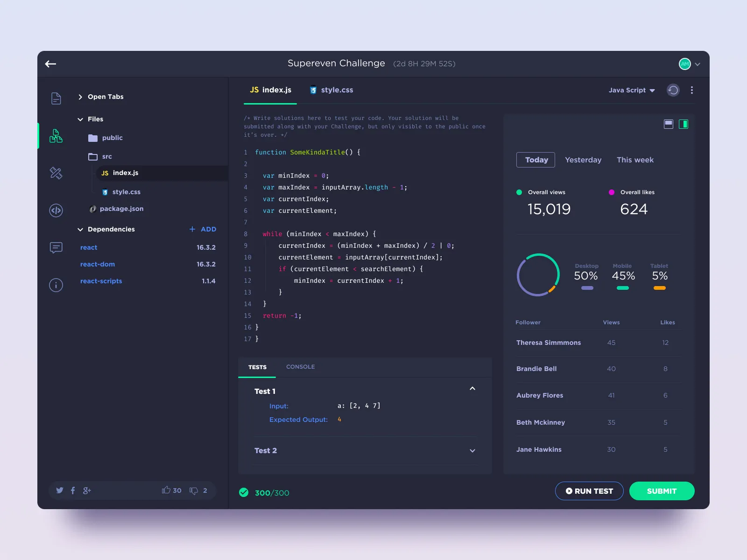Open the comments panel
The width and height of the screenshot is (747, 560).
(56, 248)
